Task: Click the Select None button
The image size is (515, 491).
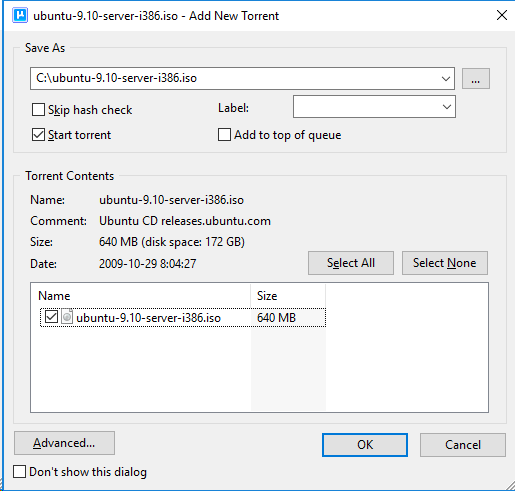Action: click(445, 263)
